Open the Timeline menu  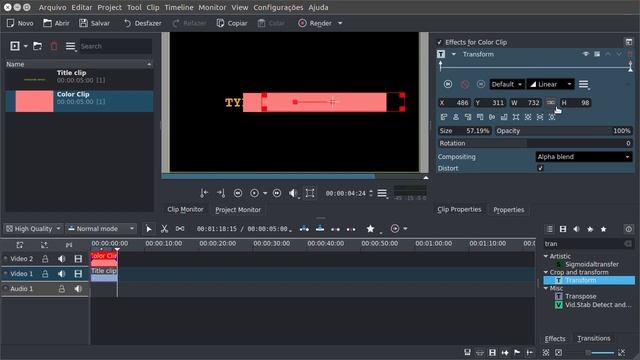click(179, 7)
